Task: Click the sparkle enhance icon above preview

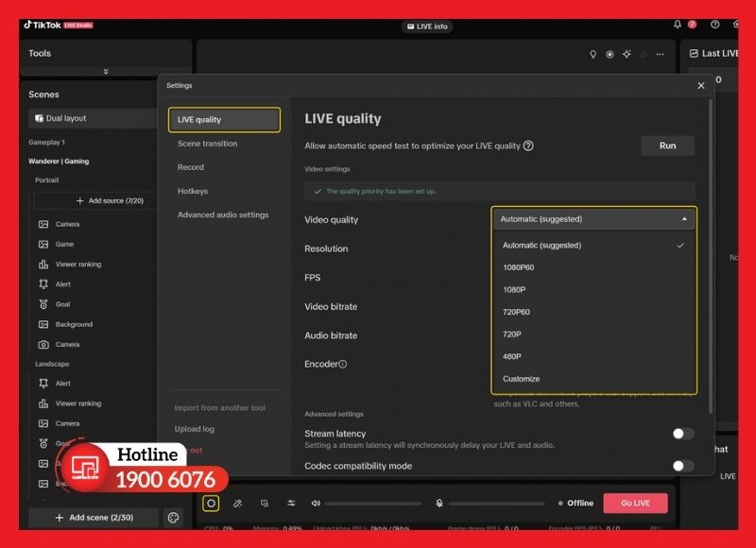Action: point(627,54)
